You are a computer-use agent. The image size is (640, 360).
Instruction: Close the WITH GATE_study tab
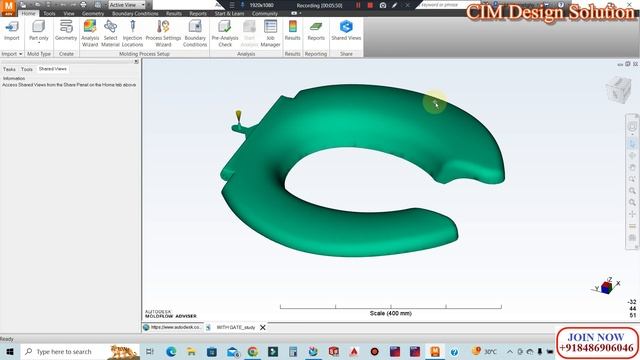pyautogui.click(x=263, y=327)
